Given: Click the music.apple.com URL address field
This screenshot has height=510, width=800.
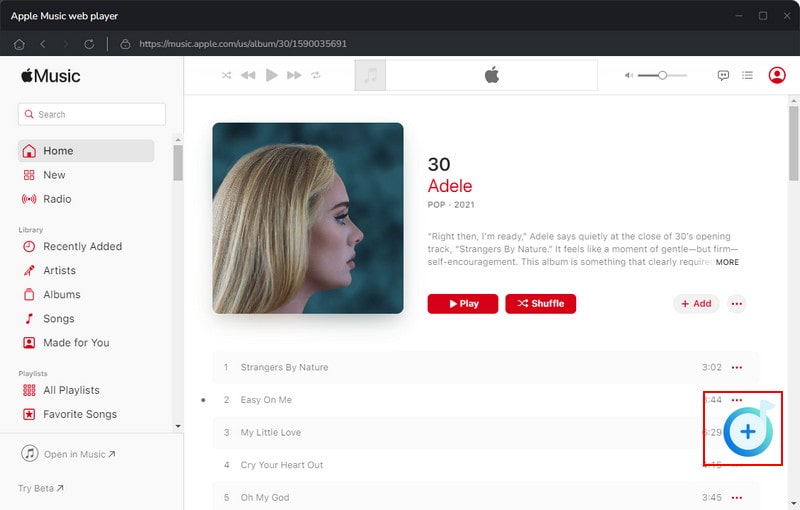Looking at the screenshot, I should coord(243,44).
